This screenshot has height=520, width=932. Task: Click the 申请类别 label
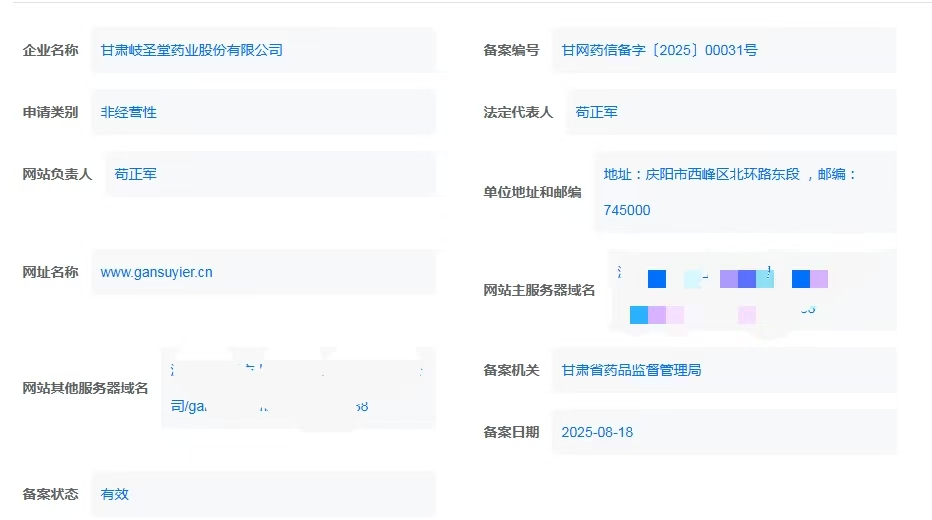click(x=51, y=112)
